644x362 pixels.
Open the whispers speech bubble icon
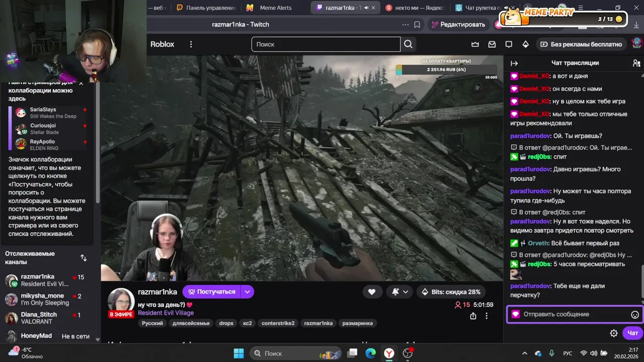tap(509, 44)
